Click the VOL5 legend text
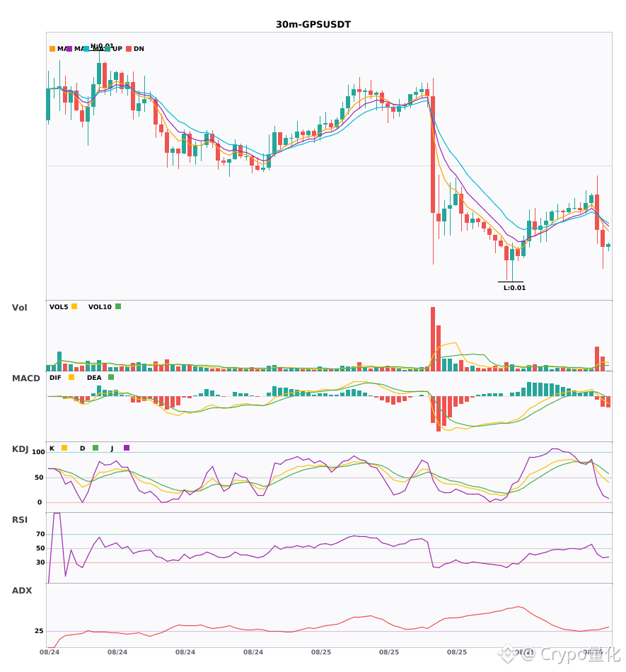This screenshot has height=672, width=626. pyautogui.click(x=59, y=307)
